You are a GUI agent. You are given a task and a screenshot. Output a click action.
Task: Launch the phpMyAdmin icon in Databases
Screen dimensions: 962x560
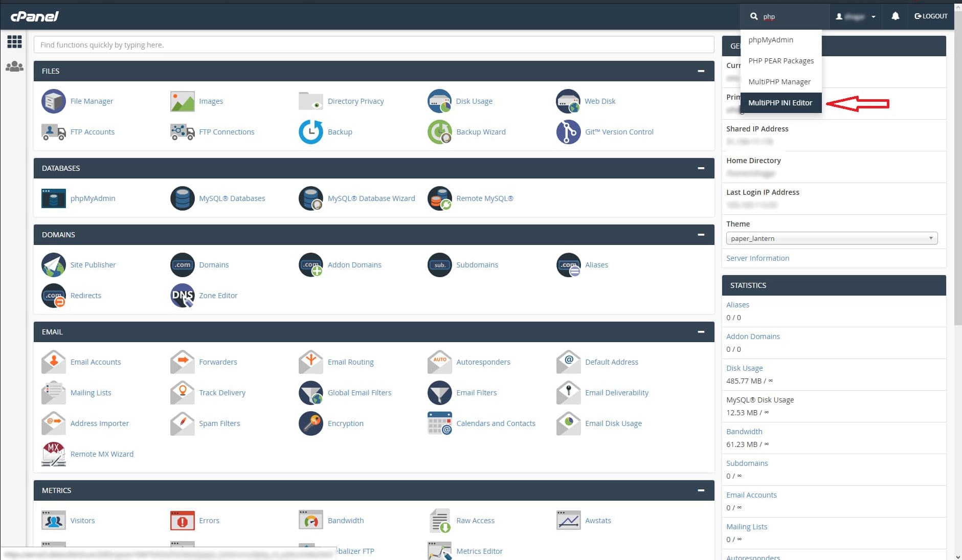(53, 198)
